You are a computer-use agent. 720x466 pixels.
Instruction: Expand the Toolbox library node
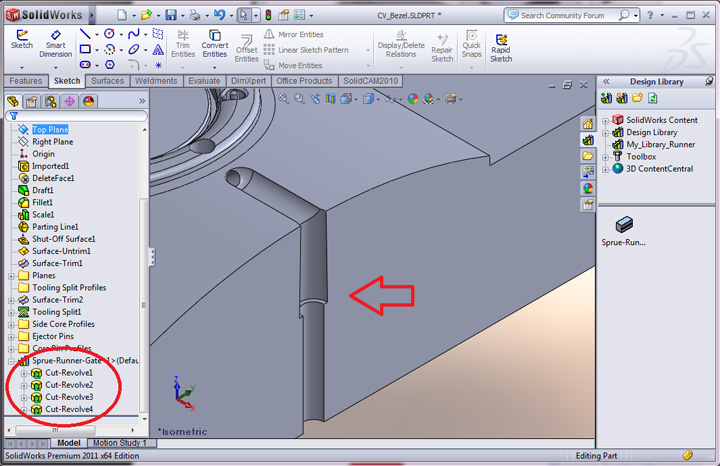[x=605, y=157]
